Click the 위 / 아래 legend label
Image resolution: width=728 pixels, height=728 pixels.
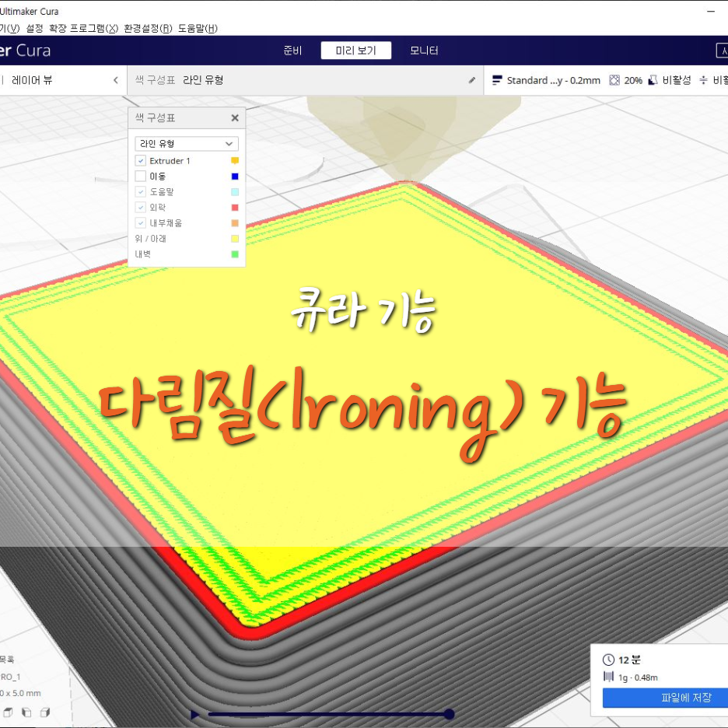(x=150, y=239)
